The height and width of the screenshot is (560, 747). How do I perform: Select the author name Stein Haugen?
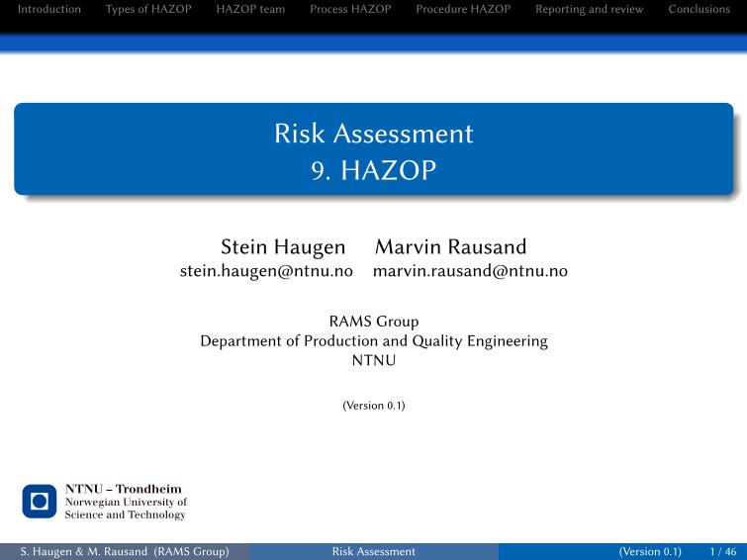pos(283,246)
